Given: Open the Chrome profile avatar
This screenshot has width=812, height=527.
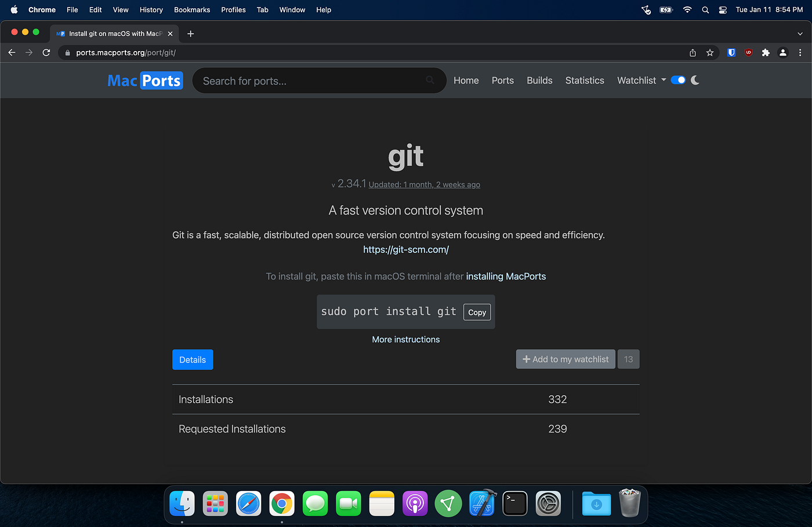Looking at the screenshot, I should [783, 53].
